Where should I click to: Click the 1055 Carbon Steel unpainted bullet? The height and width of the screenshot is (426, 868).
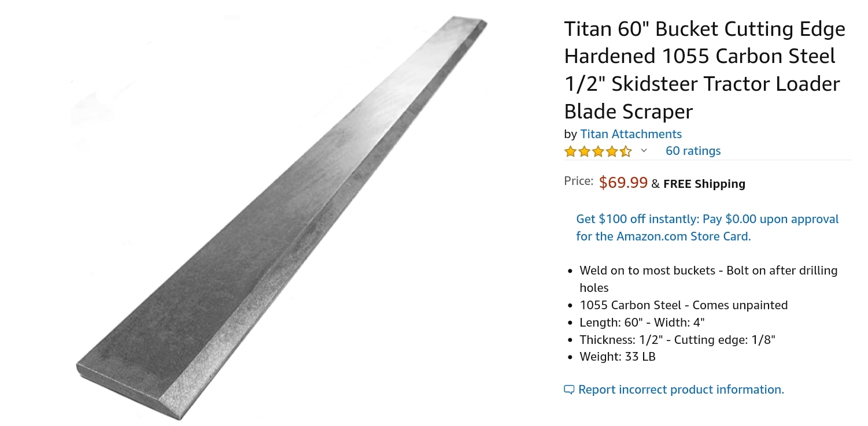click(x=684, y=305)
